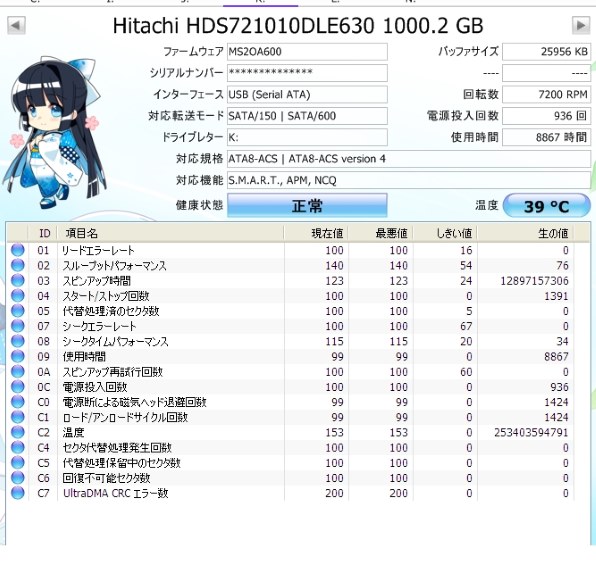596x583 pixels.
Task: Select the 回復不可能セクタ数 row
Action: (290, 478)
